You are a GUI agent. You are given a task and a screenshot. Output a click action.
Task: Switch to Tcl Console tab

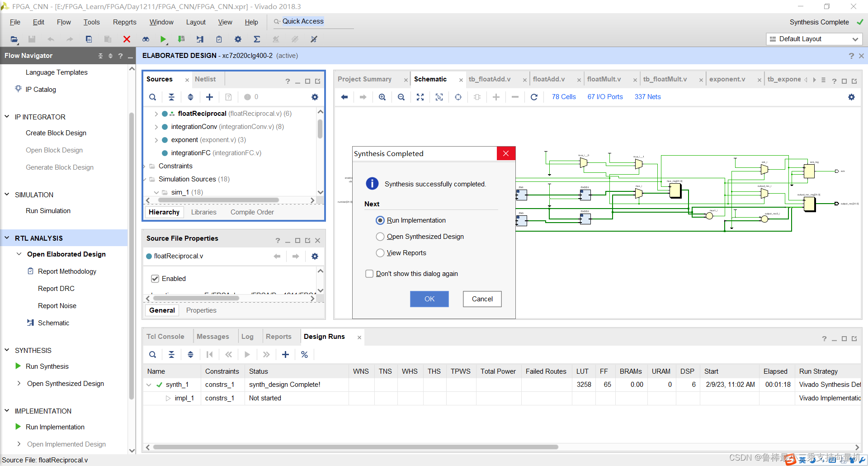pos(165,337)
